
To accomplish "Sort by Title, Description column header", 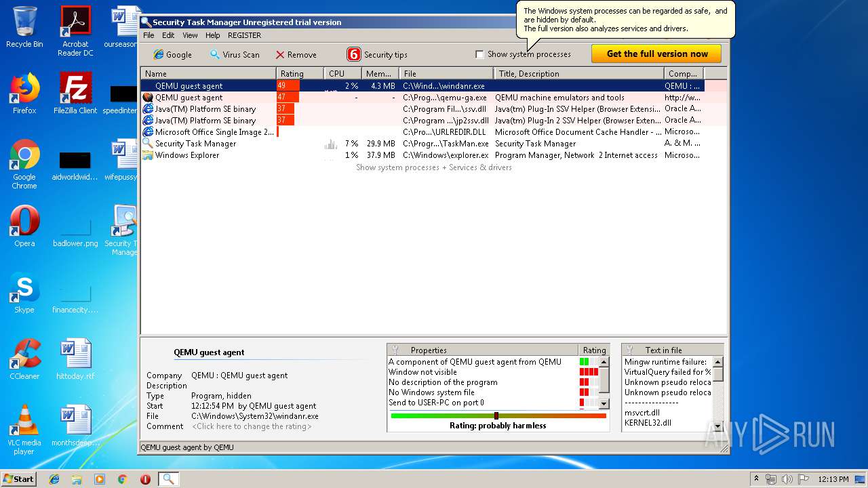I will [x=579, y=73].
